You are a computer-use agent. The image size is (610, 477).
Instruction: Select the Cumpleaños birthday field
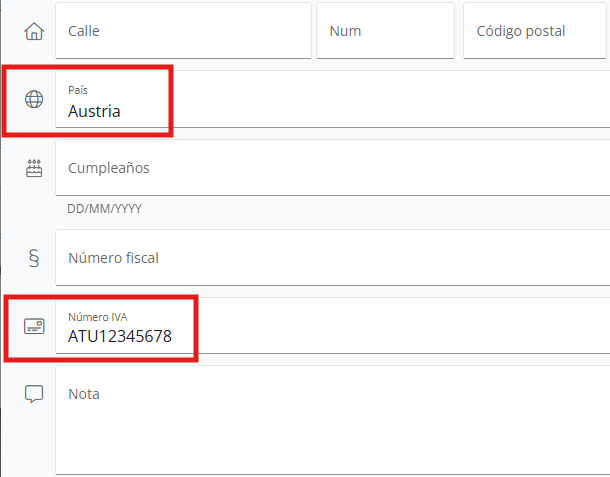333,168
